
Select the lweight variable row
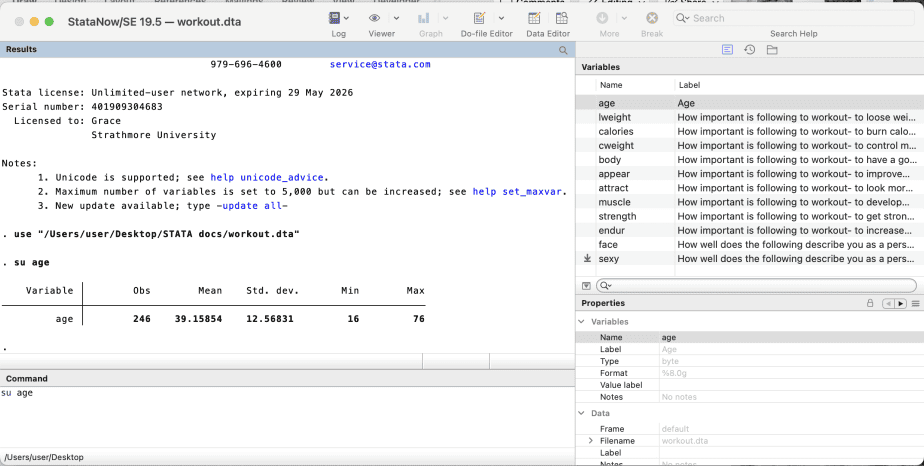[750, 117]
